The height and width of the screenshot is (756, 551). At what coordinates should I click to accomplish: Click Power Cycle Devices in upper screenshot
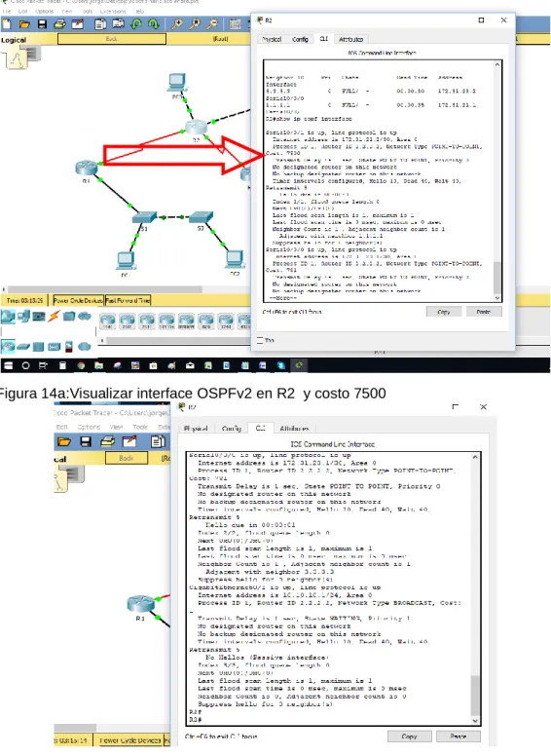pos(78,300)
